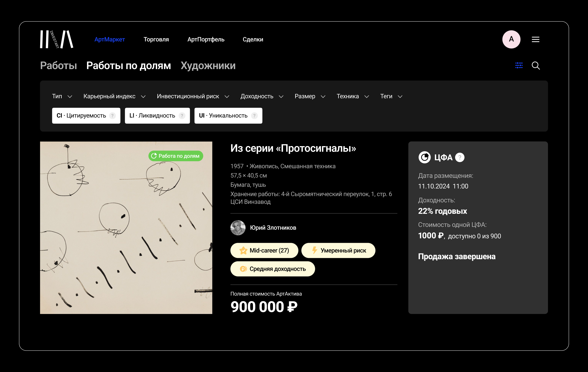Toggle UI Уникальность filter chip
The width and height of the screenshot is (588, 372).
pyautogui.click(x=228, y=116)
